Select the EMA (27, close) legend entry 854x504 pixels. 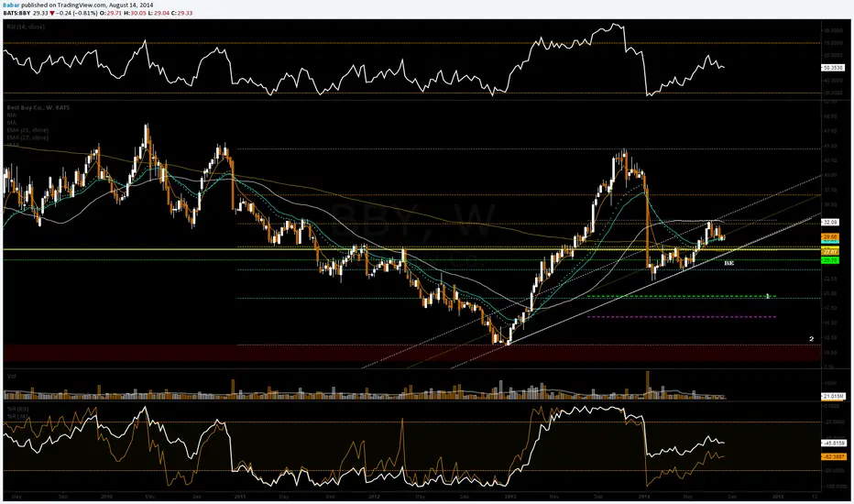[x=27, y=137]
